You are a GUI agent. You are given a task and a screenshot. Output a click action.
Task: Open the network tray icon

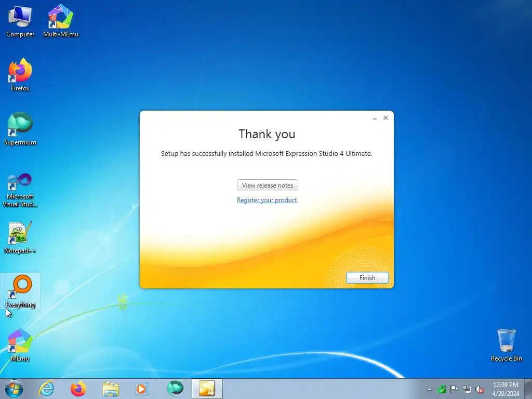point(467,389)
